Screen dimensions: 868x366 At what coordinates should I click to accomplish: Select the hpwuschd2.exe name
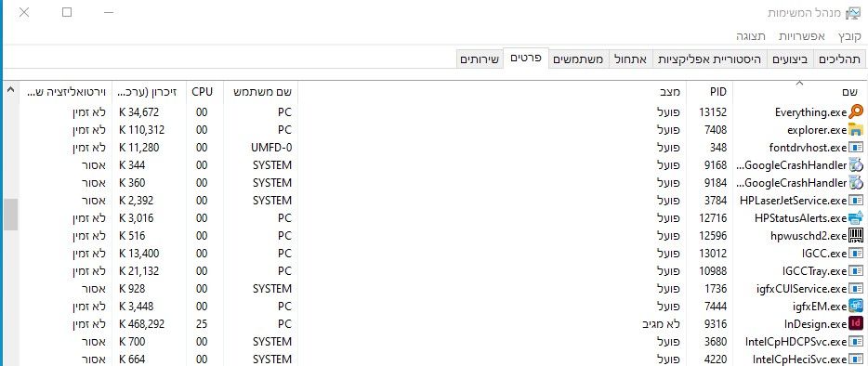click(809, 236)
